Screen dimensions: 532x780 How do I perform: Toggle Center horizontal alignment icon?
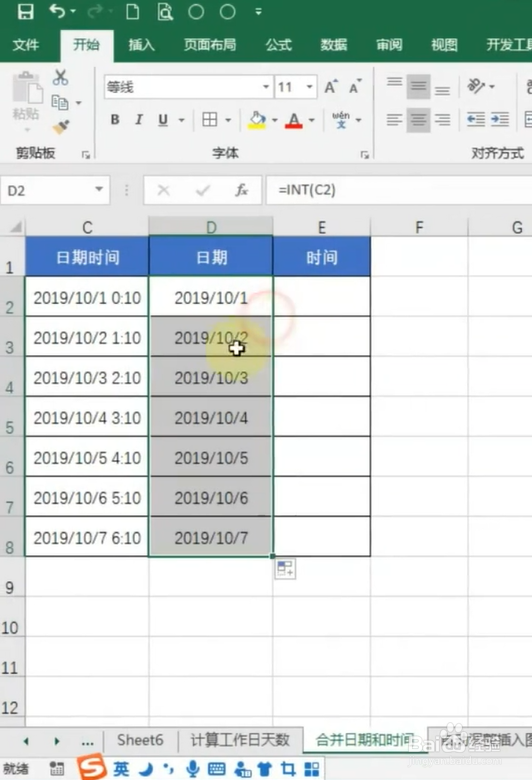pyautogui.click(x=418, y=119)
